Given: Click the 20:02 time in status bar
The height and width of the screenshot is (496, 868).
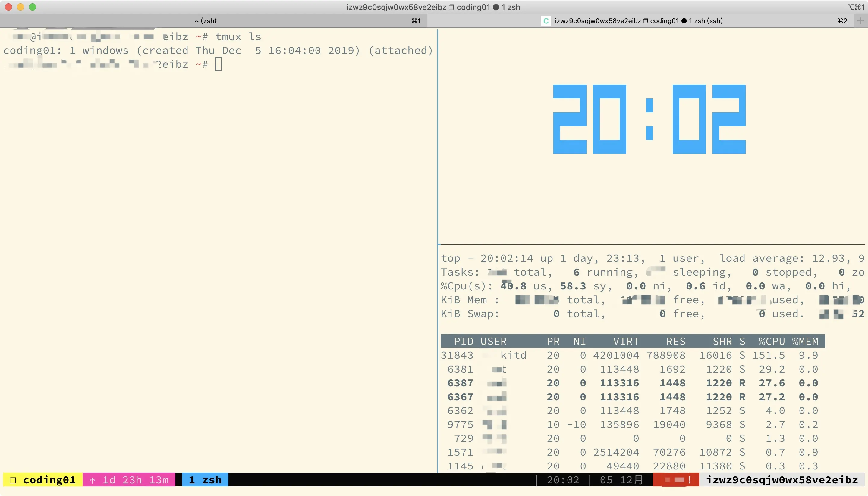Looking at the screenshot, I should point(563,480).
